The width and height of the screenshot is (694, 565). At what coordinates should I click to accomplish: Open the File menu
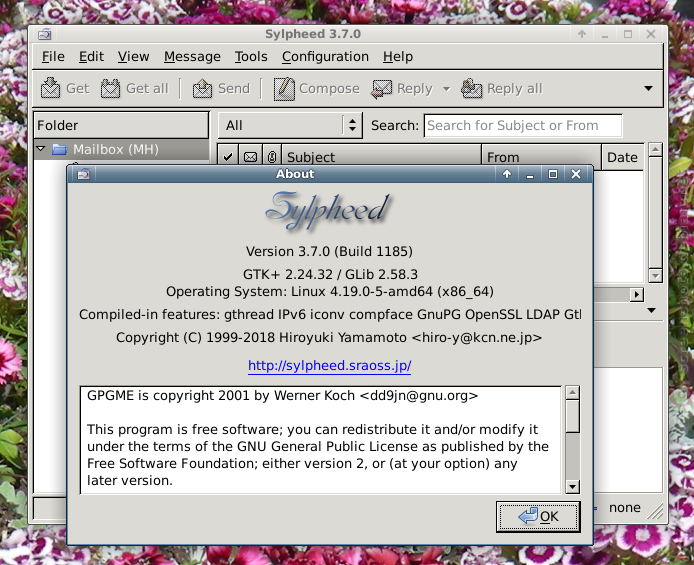point(53,57)
